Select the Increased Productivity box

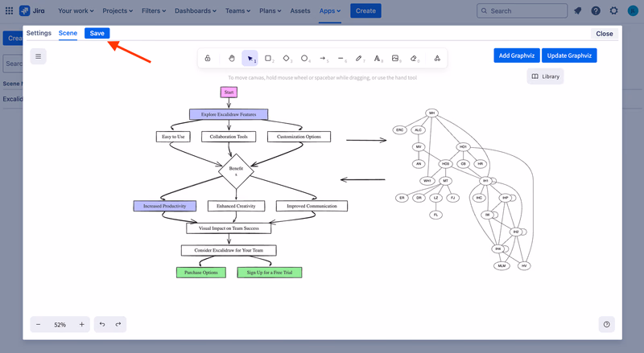(165, 206)
